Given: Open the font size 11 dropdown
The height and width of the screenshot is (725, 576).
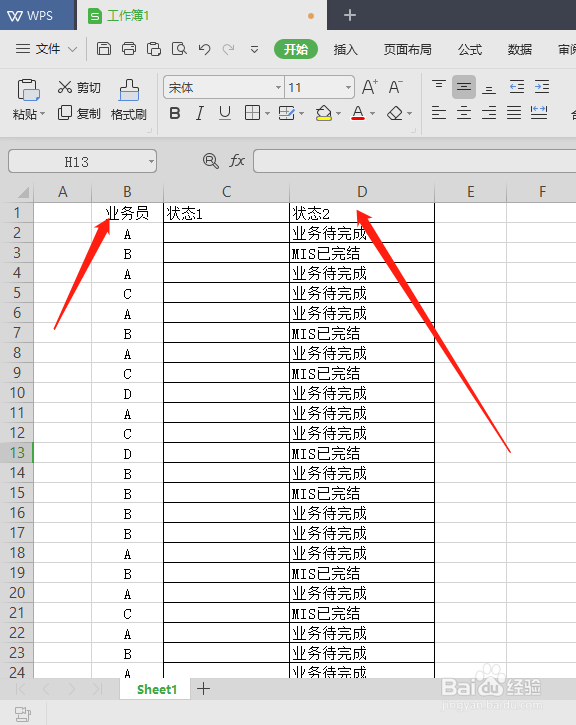Looking at the screenshot, I should coord(348,87).
